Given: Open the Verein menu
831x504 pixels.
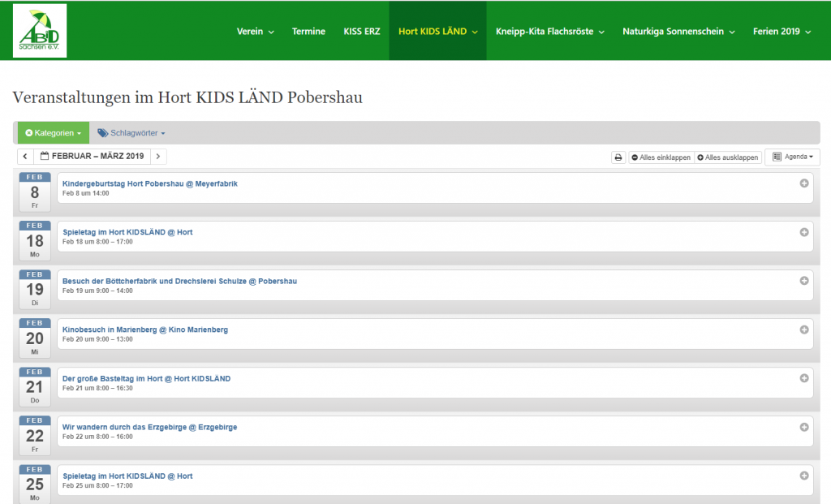Looking at the screenshot, I should coord(255,32).
